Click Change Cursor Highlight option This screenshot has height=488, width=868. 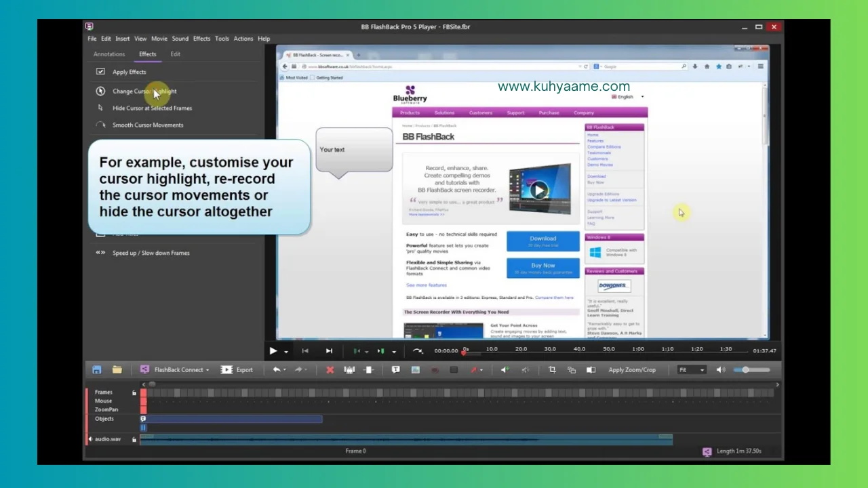pos(144,91)
